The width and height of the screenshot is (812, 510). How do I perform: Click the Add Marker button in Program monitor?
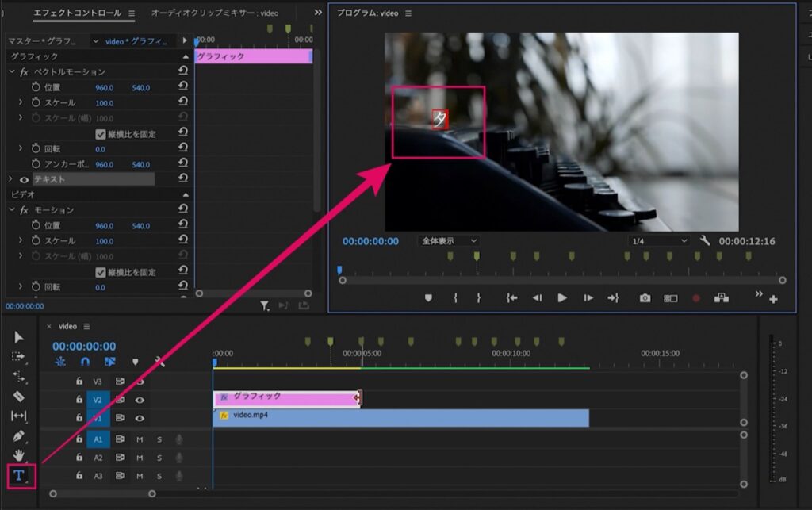click(x=428, y=298)
